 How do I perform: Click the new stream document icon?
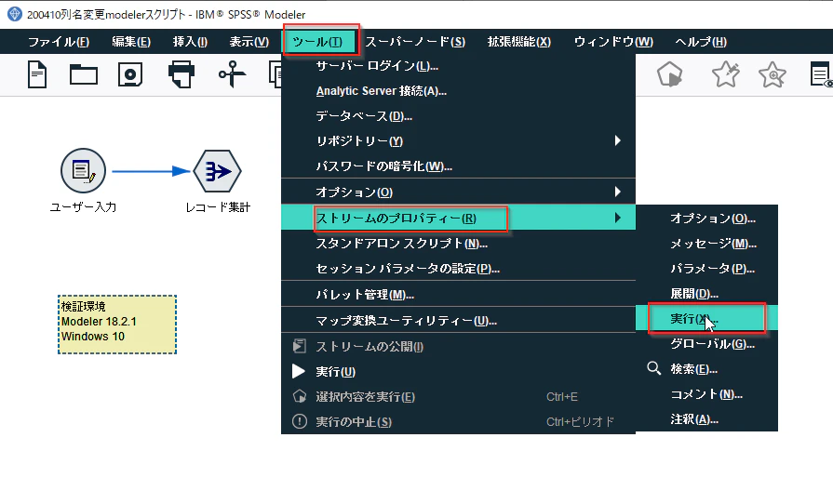[37, 74]
